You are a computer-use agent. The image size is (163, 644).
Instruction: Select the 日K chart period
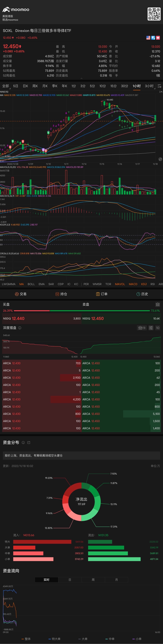[25, 86]
